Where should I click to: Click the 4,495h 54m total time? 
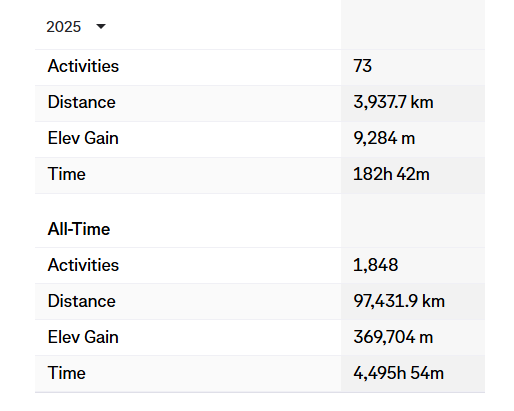tap(398, 373)
